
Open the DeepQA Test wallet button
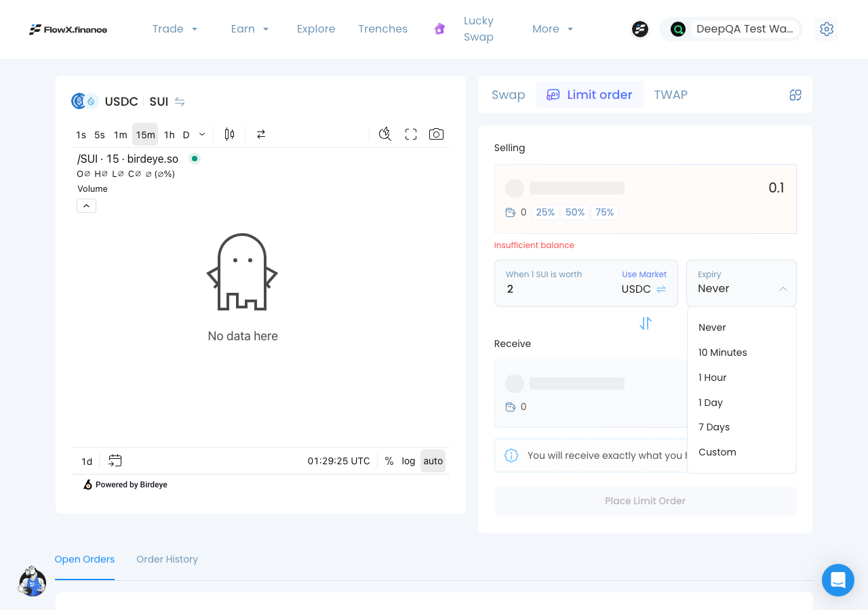[x=731, y=29]
